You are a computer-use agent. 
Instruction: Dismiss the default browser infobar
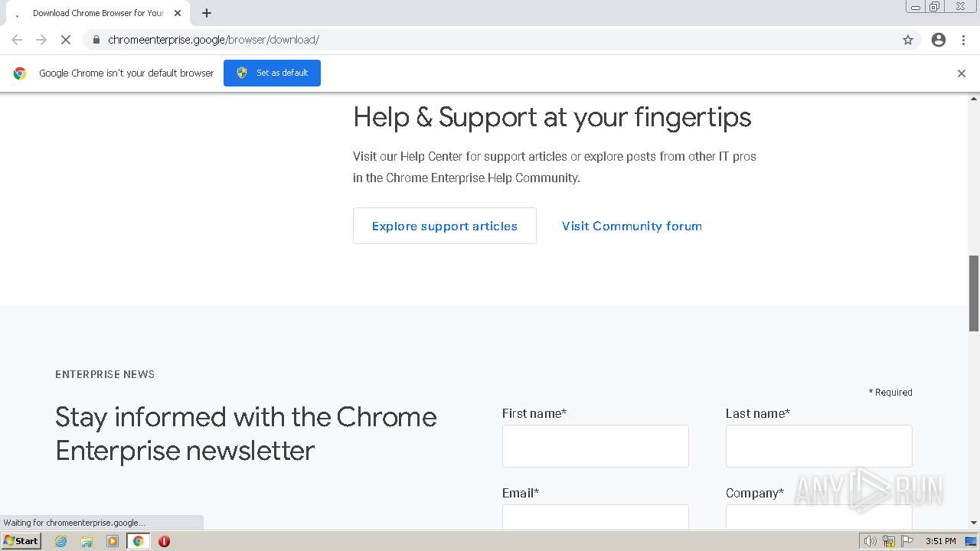(962, 73)
